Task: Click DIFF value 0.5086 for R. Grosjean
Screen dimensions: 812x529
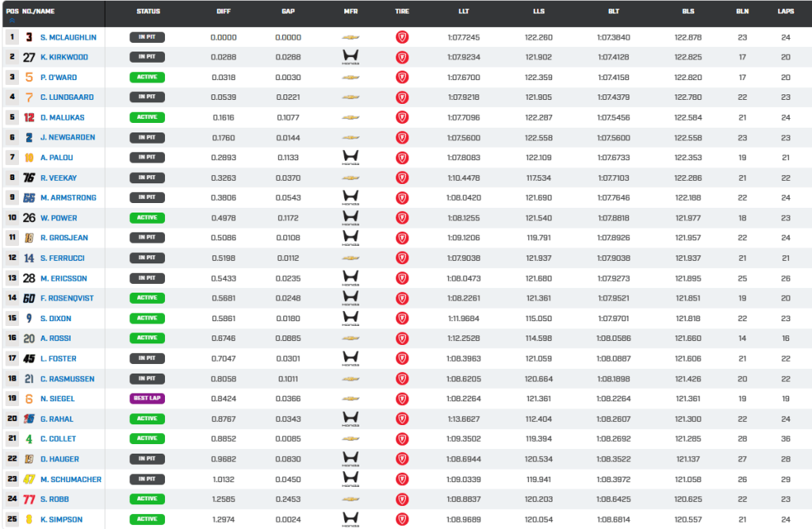Action: tap(224, 238)
